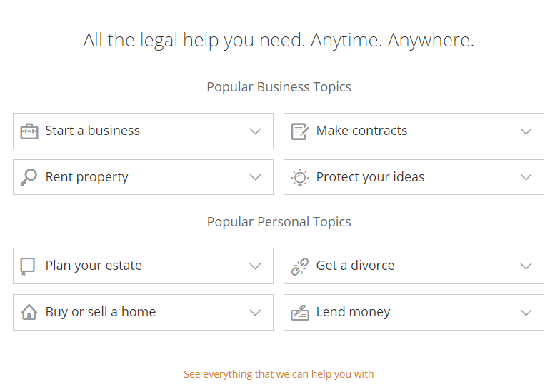Expand the Lend money chevron arrow
The height and width of the screenshot is (392, 560).
526,313
